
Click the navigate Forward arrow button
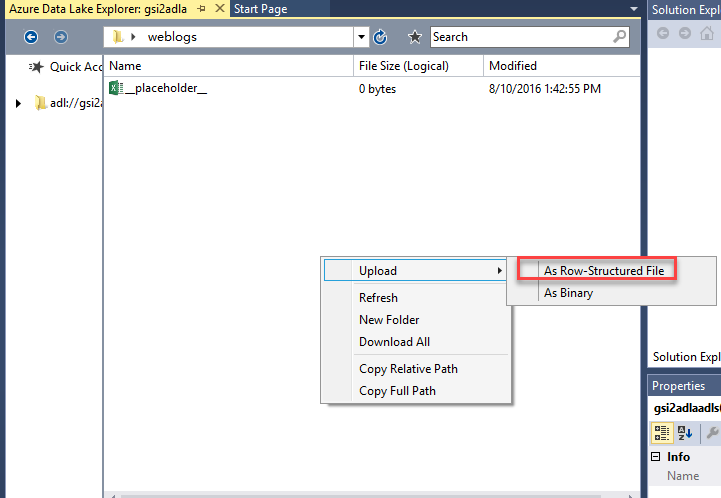point(61,37)
